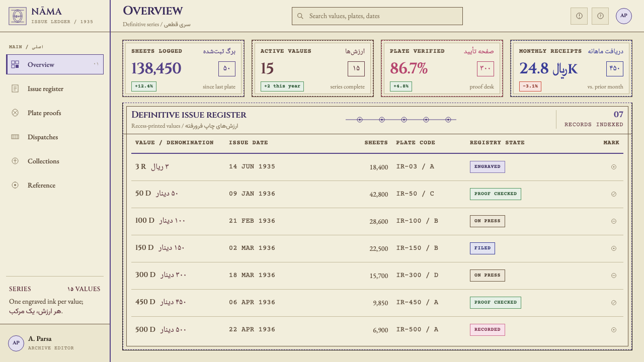Click the PROOF CHECKED badge for IR-50 / C
The image size is (644, 362).
coord(496,194)
